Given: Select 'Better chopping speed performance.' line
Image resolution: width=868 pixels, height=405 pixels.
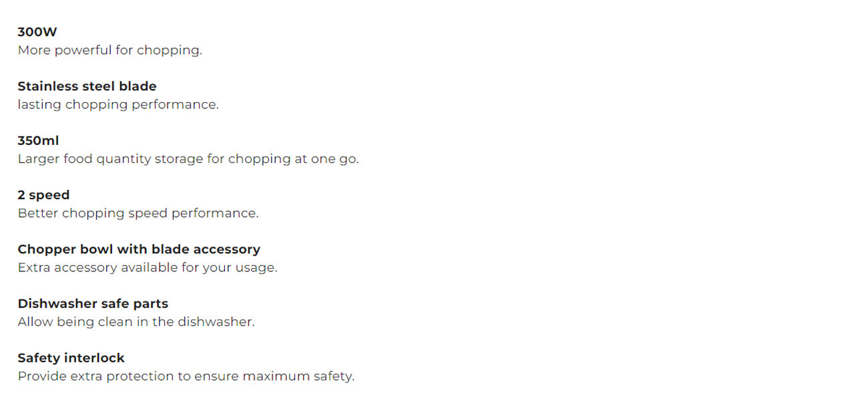Looking at the screenshot, I should (138, 213).
